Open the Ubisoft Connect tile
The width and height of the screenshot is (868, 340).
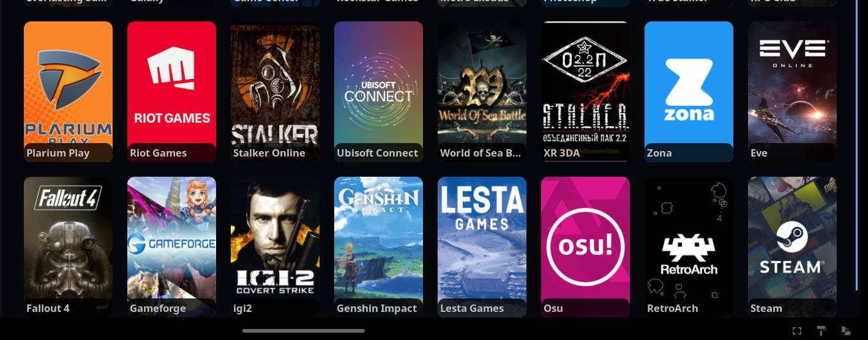pos(378,92)
